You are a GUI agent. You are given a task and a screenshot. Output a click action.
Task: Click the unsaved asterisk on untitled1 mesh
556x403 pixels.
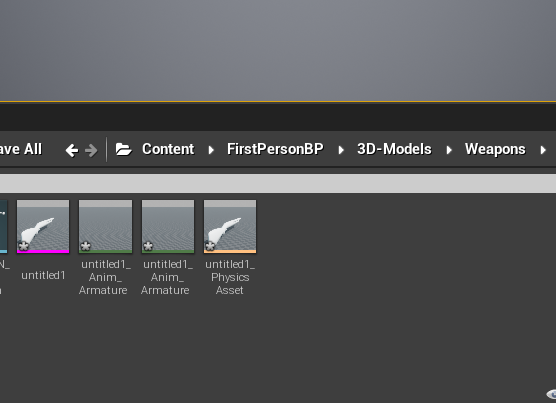23,246
